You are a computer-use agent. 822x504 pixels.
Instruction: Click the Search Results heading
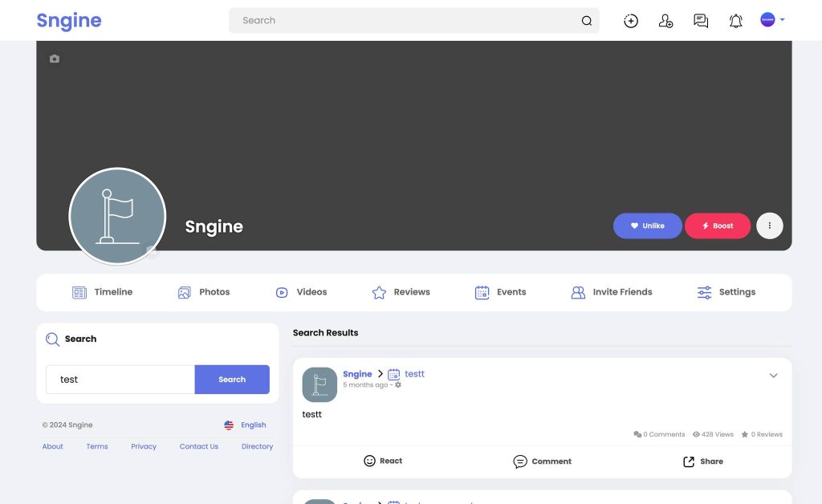[x=326, y=333]
